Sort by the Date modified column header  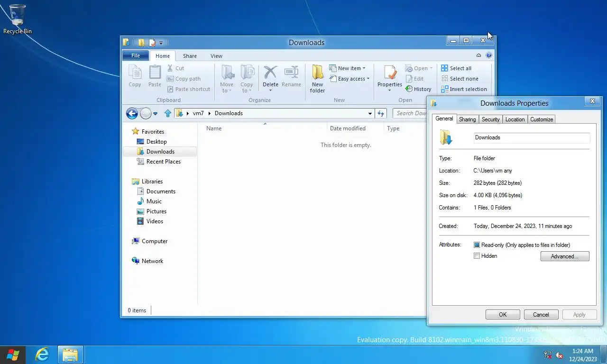coord(348,128)
